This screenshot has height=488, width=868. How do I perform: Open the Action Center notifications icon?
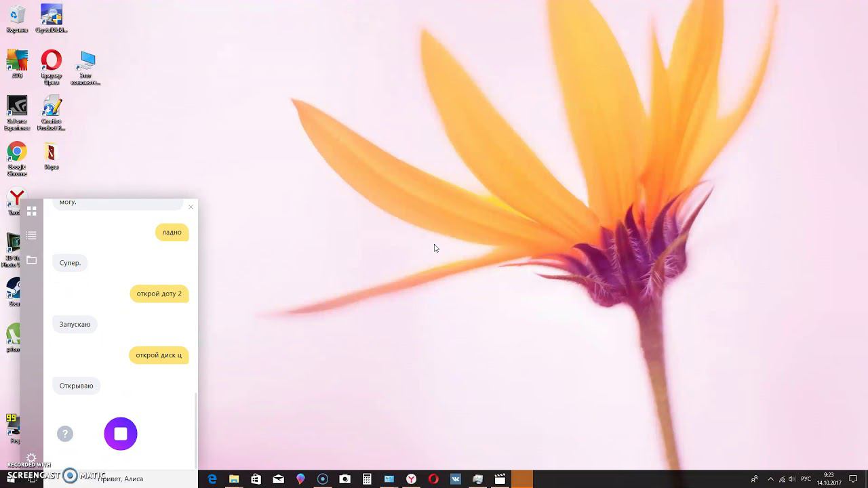point(853,479)
